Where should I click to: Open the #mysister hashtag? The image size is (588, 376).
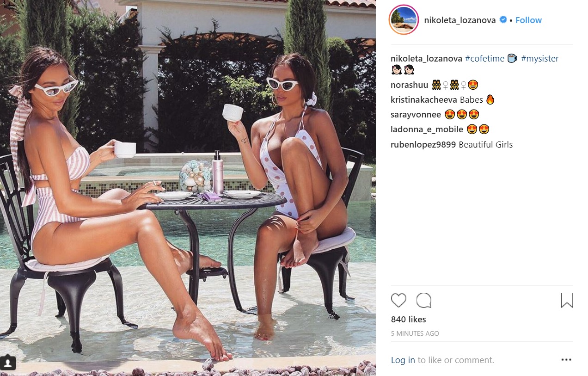539,59
